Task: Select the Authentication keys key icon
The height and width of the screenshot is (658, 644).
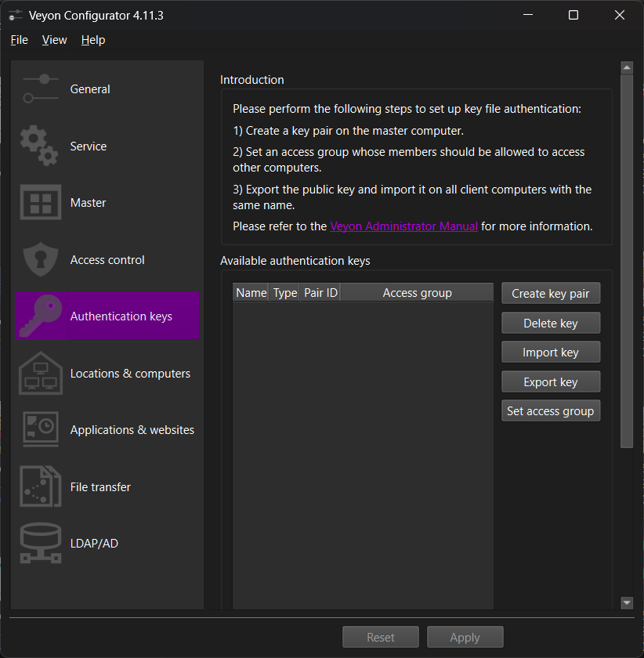Action: [x=41, y=316]
